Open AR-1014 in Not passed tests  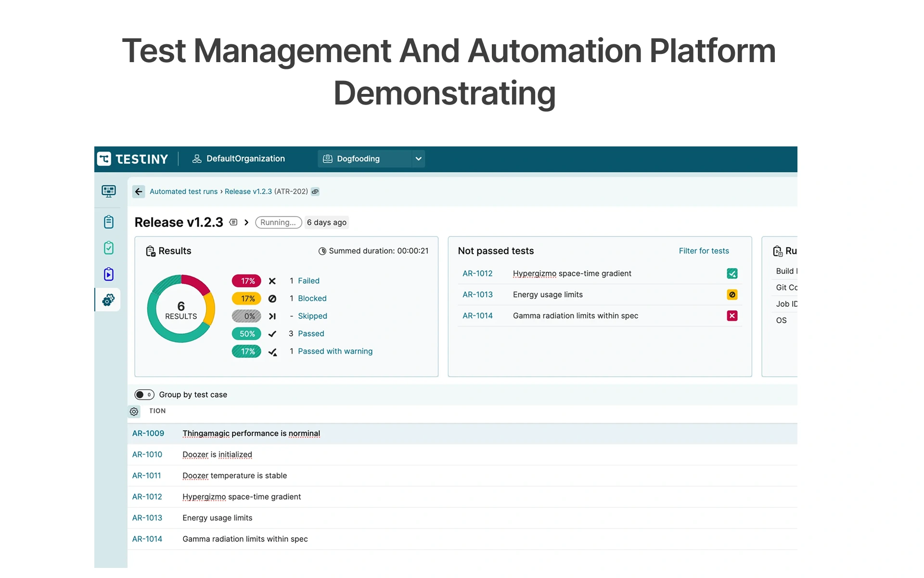tap(477, 316)
